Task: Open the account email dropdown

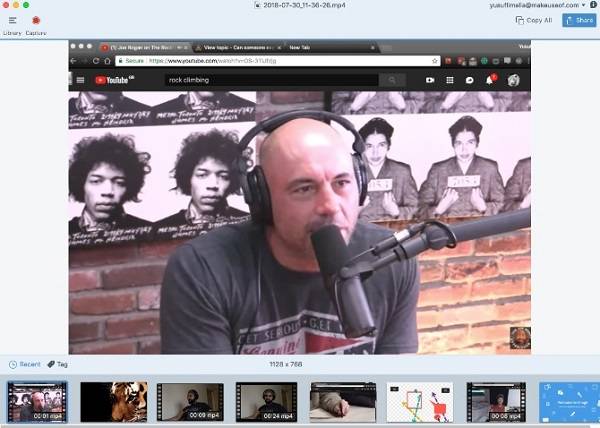Action: (x=537, y=5)
